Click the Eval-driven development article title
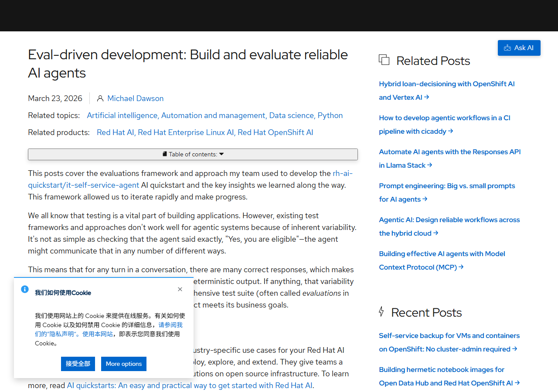The image size is (558, 392). [188, 64]
